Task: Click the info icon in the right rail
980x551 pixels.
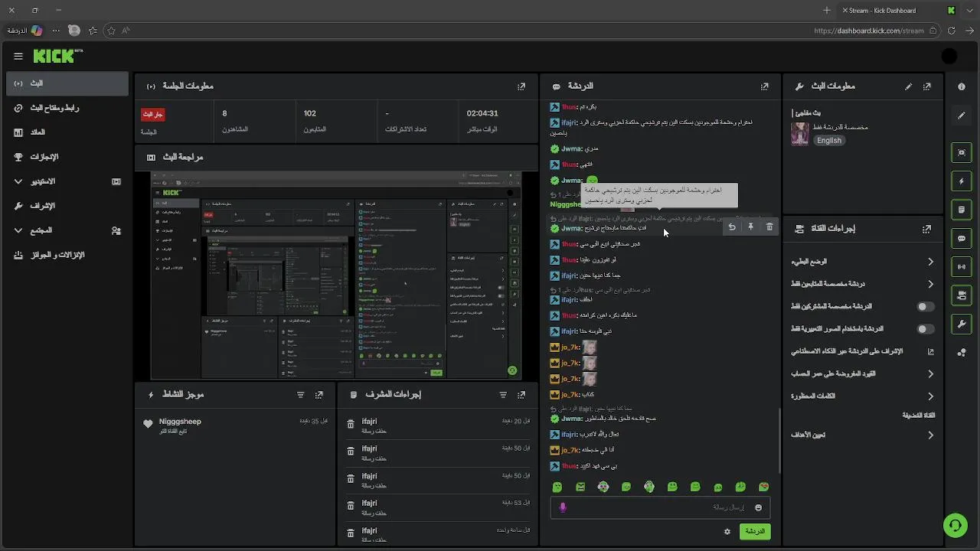Action: 962,86
